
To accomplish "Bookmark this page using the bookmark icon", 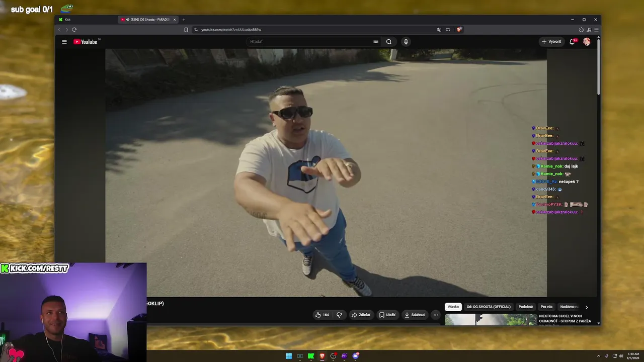I will pyautogui.click(x=186, y=30).
